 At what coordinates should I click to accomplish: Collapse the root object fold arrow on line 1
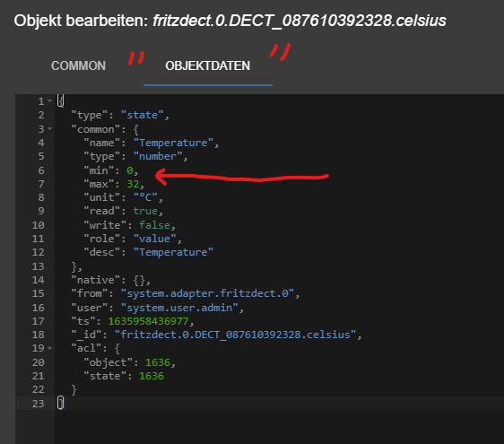coord(50,101)
